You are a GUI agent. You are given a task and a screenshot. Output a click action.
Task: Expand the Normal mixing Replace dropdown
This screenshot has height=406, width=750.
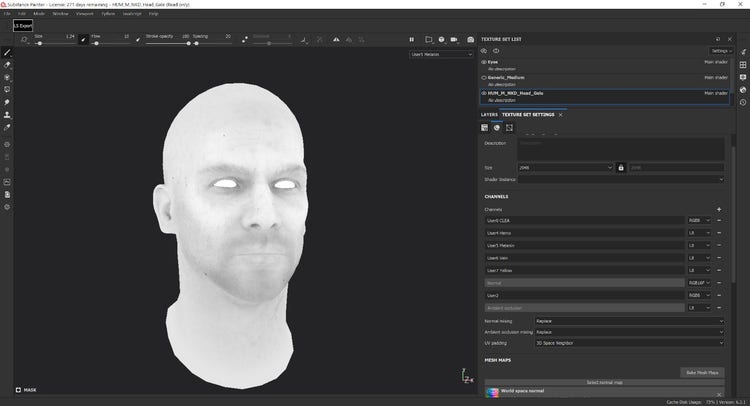click(x=629, y=321)
